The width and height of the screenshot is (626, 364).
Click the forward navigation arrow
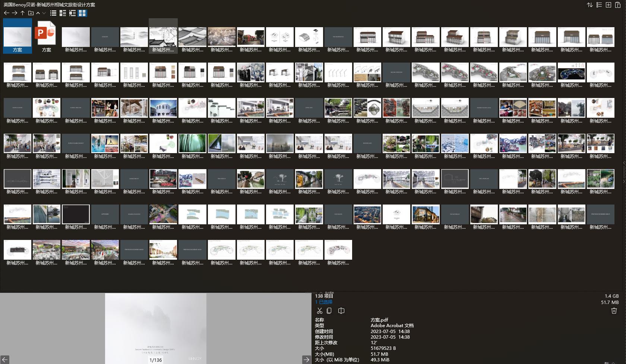(x=15, y=13)
